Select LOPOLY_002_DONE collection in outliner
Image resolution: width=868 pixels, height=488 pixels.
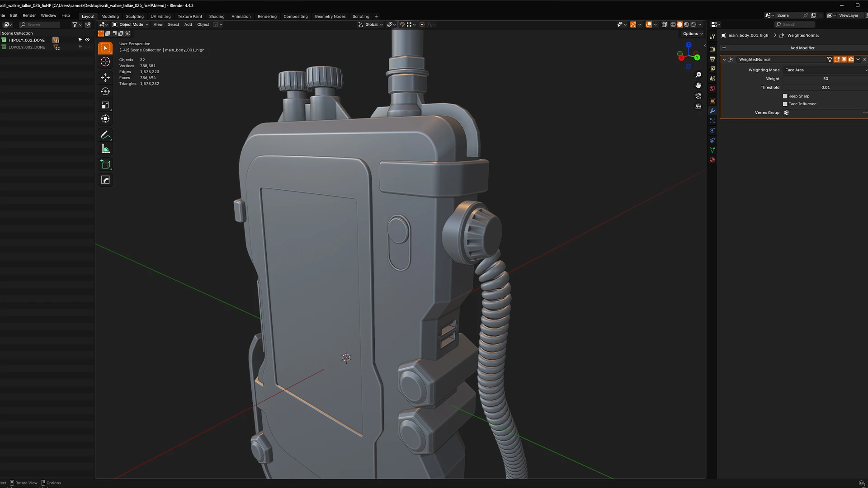click(27, 47)
